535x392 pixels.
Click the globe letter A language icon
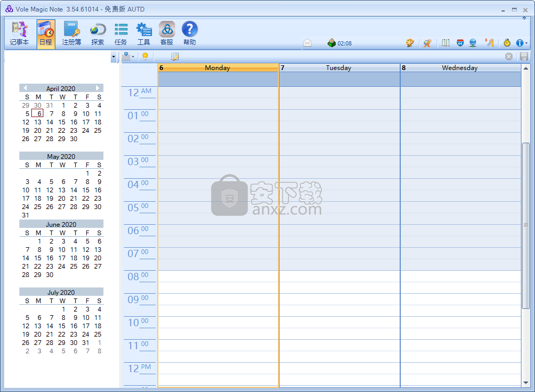[x=427, y=43]
